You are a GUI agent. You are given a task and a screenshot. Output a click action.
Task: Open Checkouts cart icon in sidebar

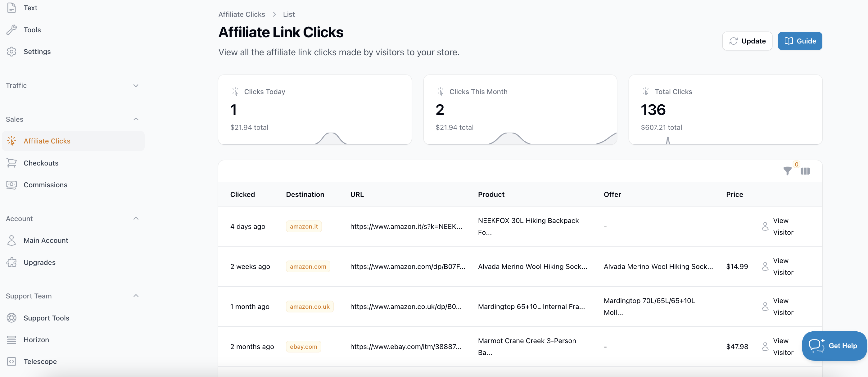pos(11,163)
